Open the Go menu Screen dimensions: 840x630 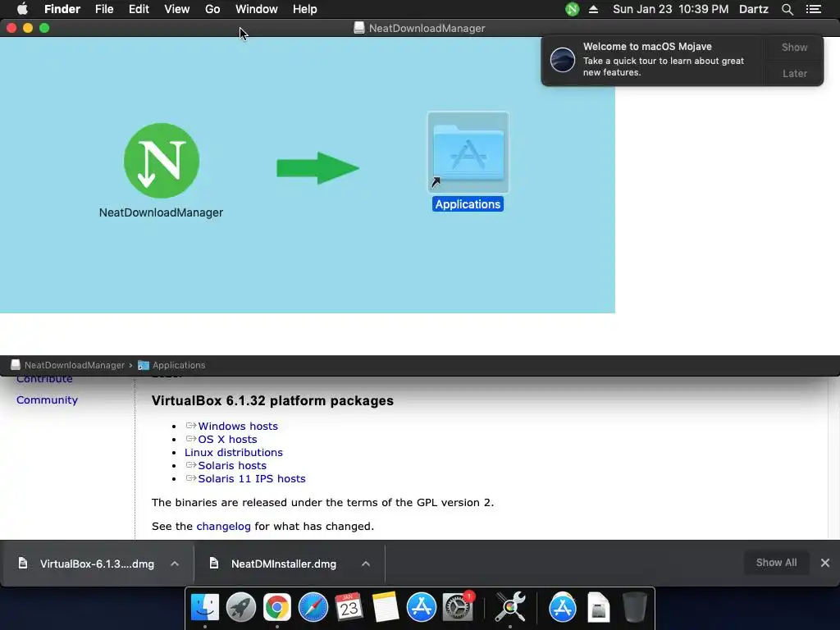(x=212, y=9)
